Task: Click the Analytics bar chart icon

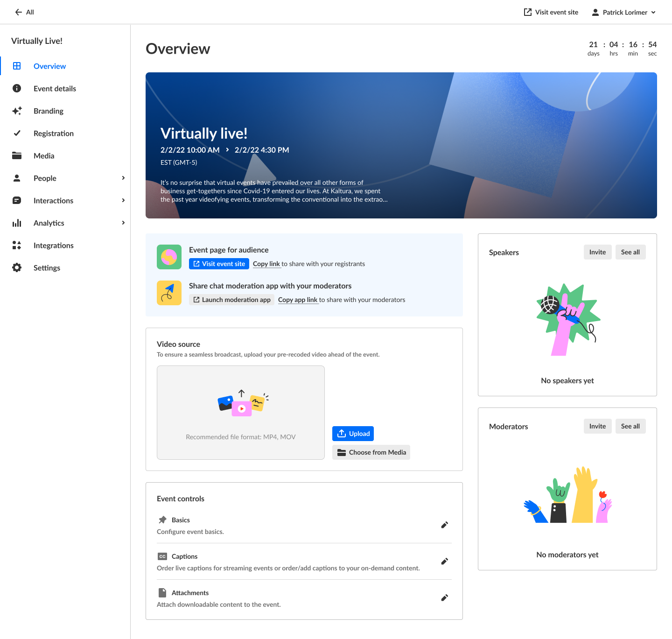Action: (17, 223)
